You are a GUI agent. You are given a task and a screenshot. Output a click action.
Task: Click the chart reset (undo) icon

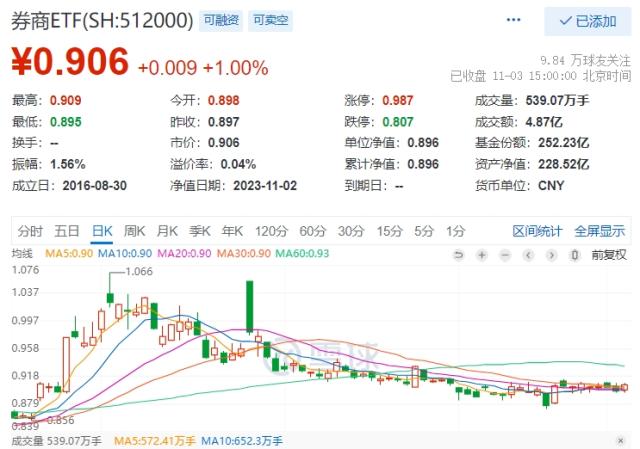coord(459,256)
